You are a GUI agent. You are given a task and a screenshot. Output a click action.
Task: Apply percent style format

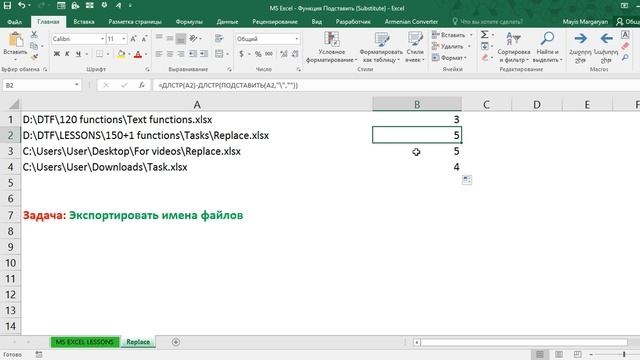tap(258, 54)
